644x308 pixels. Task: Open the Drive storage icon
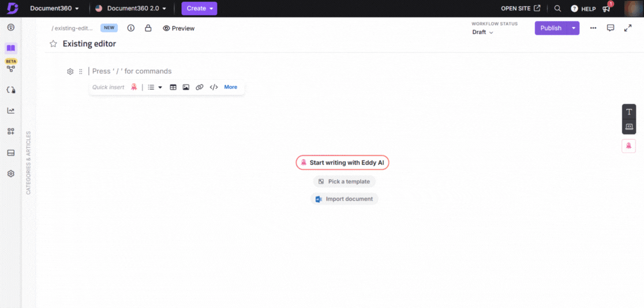tap(11, 153)
